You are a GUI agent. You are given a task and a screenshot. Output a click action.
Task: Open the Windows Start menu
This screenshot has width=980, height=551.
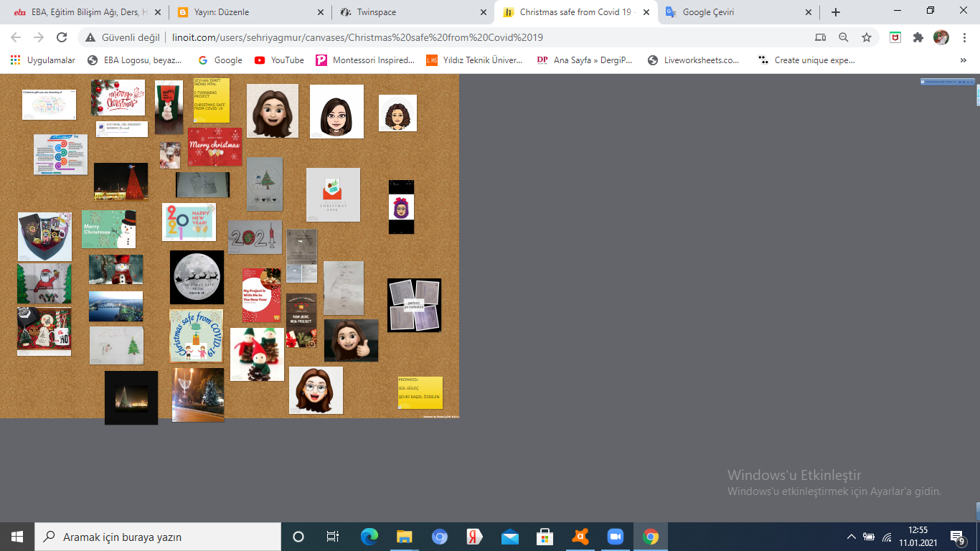click(17, 537)
